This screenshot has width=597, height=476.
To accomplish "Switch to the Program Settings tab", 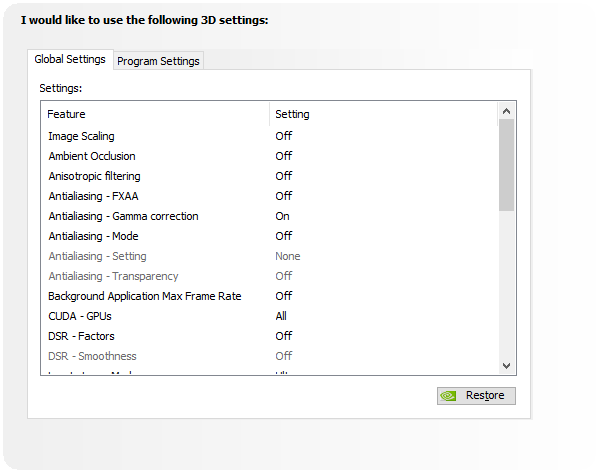I will tap(158, 61).
